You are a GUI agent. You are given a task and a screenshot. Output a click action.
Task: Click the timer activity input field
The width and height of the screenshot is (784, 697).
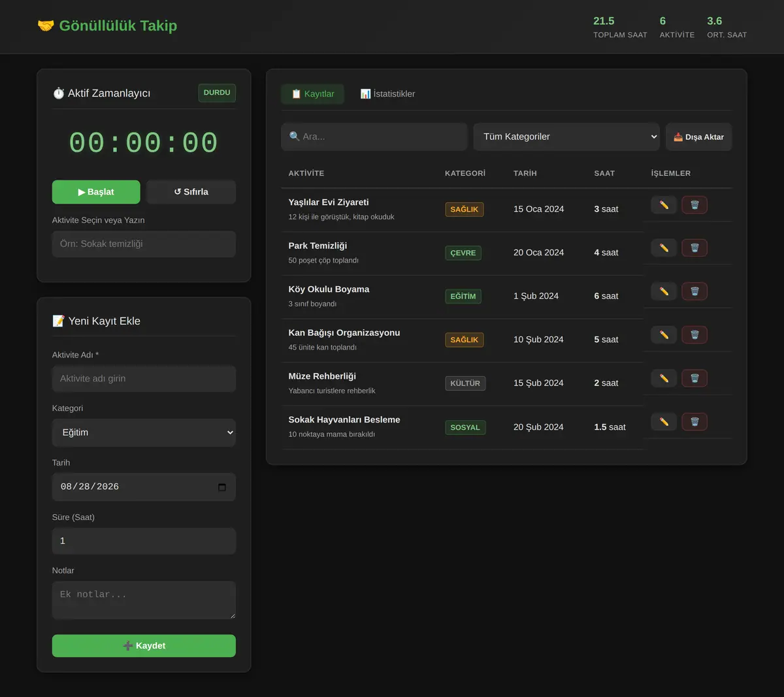click(144, 244)
